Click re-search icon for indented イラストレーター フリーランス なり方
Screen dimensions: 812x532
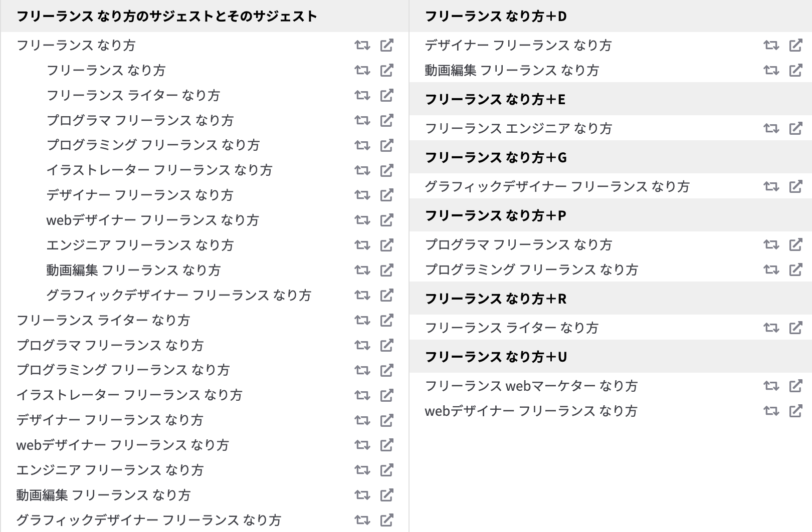362,170
